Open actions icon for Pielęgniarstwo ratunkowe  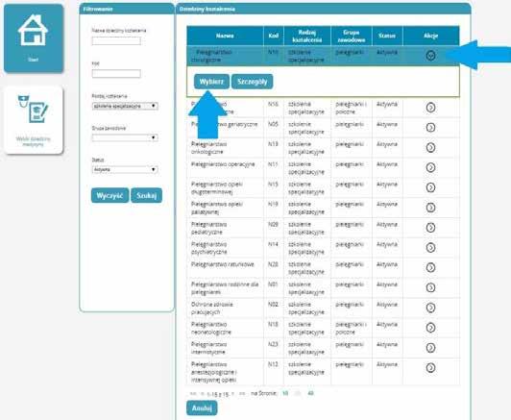(430, 268)
